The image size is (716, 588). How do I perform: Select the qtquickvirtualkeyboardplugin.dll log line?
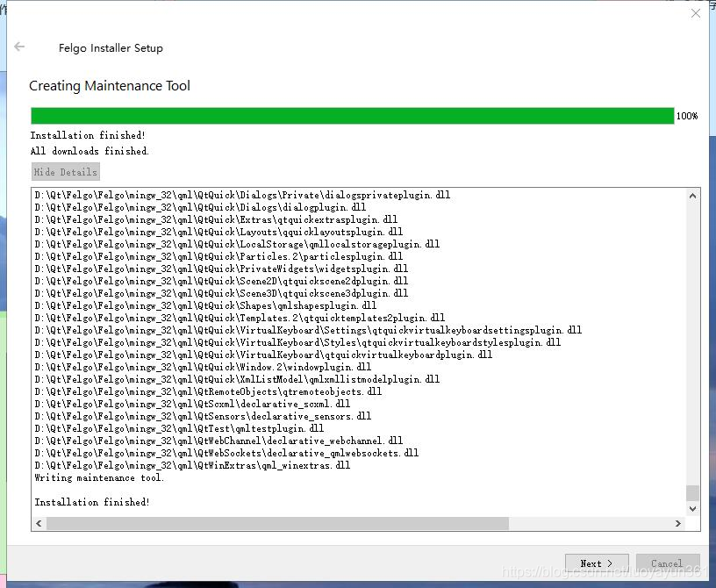point(263,355)
